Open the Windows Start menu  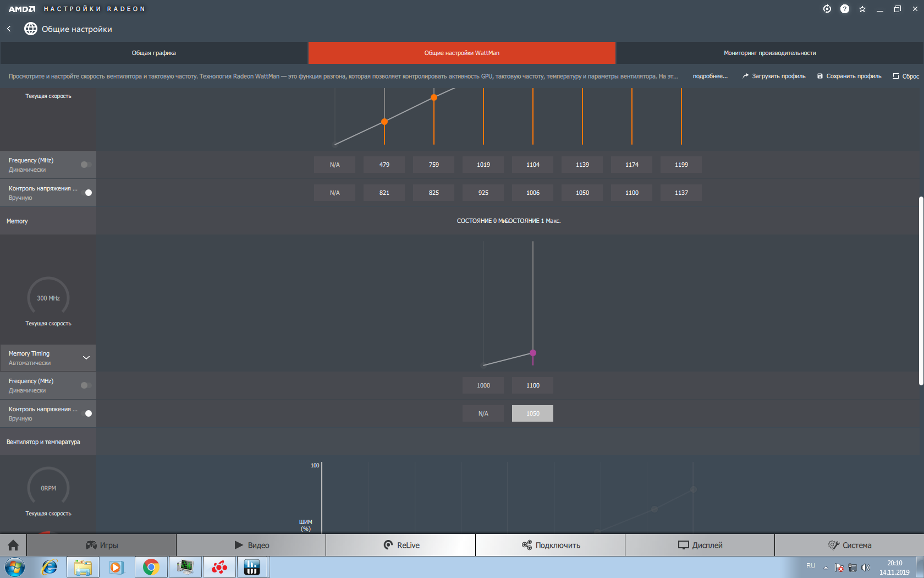pos(15,567)
